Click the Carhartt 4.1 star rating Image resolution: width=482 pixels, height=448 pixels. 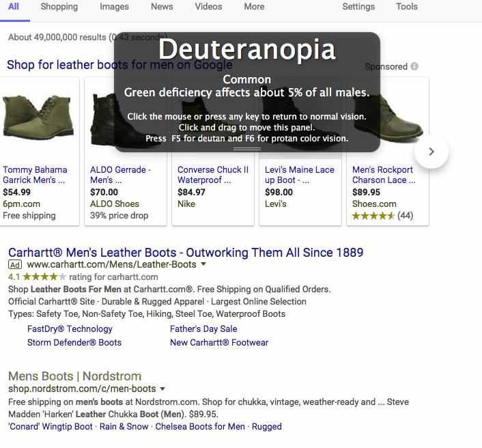(37, 277)
